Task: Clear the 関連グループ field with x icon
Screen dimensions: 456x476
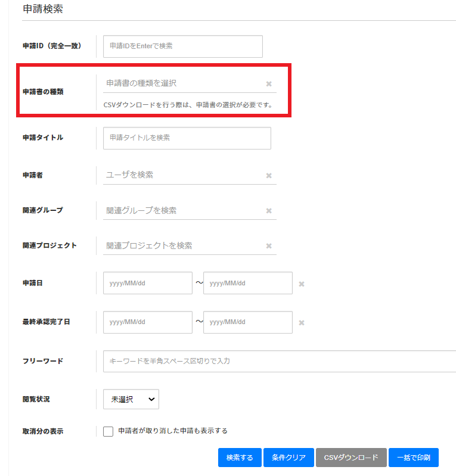Action: tap(269, 211)
